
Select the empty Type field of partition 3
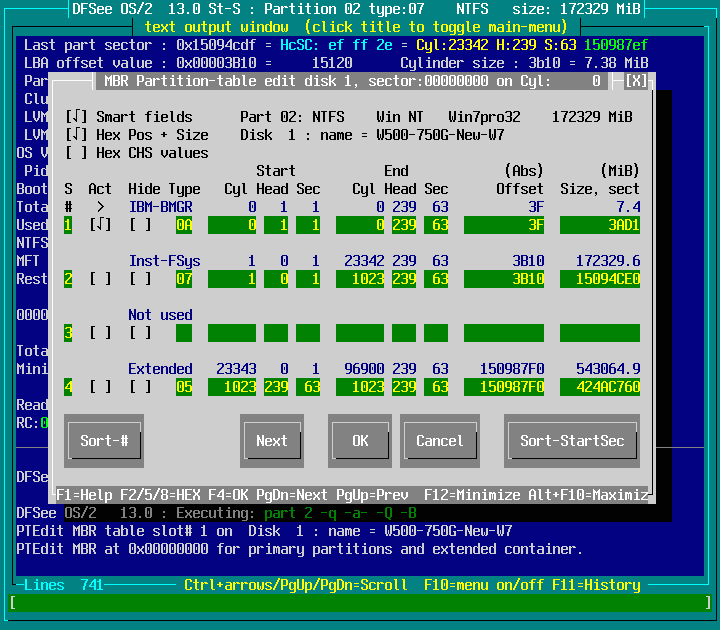pyautogui.click(x=184, y=333)
